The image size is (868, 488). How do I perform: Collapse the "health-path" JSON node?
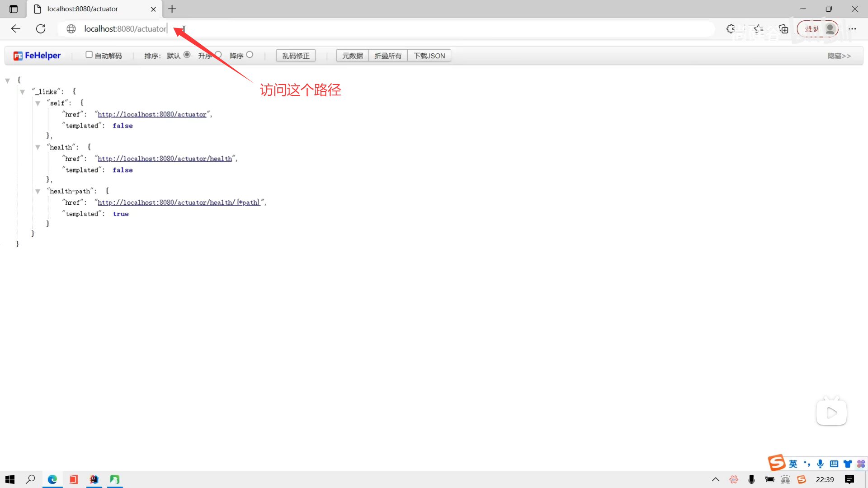click(x=38, y=192)
